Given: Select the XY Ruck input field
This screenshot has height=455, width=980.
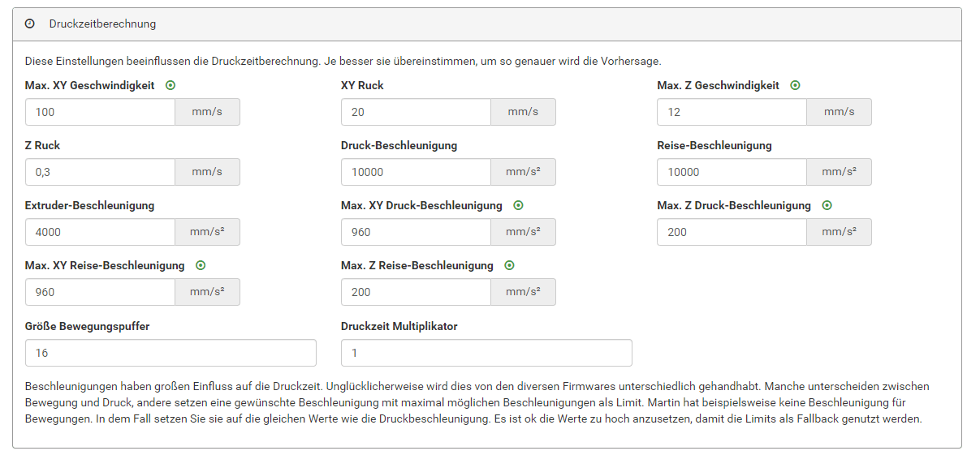Looking at the screenshot, I should tap(416, 112).
